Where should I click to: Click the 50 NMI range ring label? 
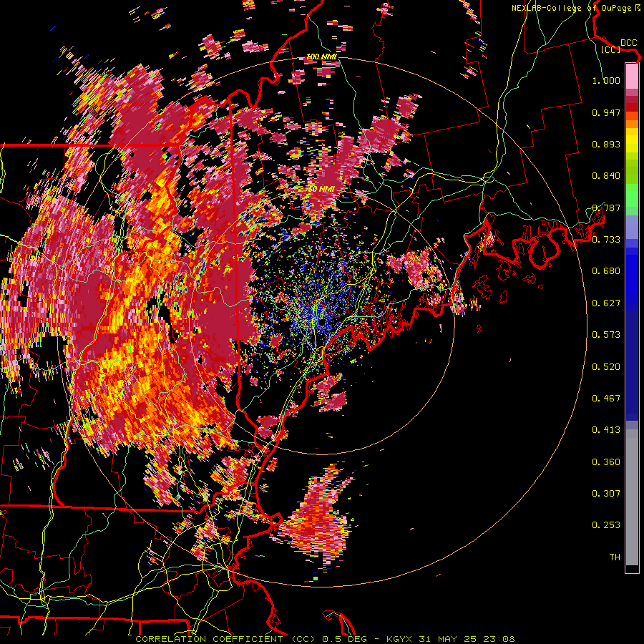pos(321,189)
